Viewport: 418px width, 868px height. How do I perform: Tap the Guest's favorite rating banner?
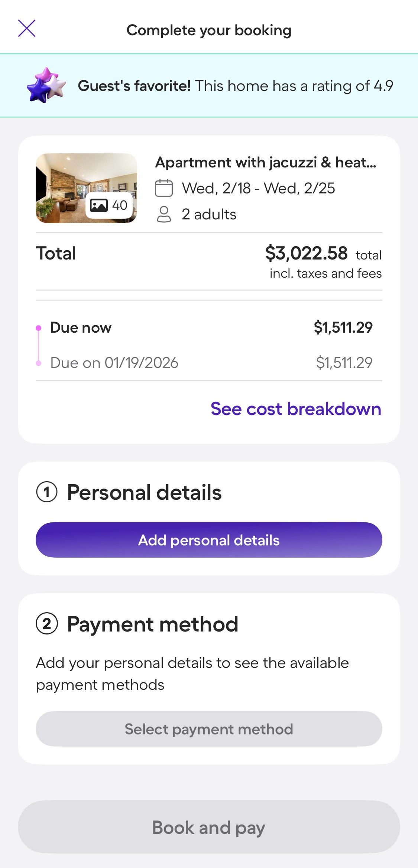click(x=235, y=86)
